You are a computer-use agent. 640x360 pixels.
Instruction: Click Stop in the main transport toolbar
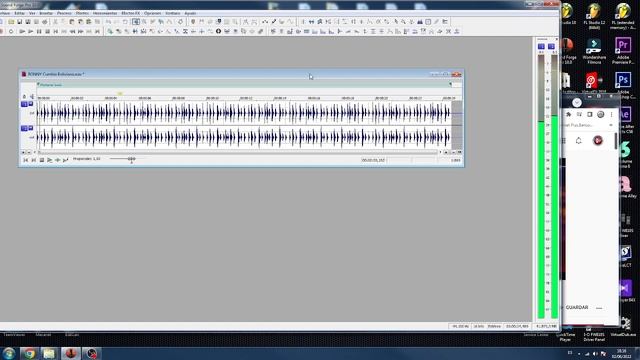[47, 31]
